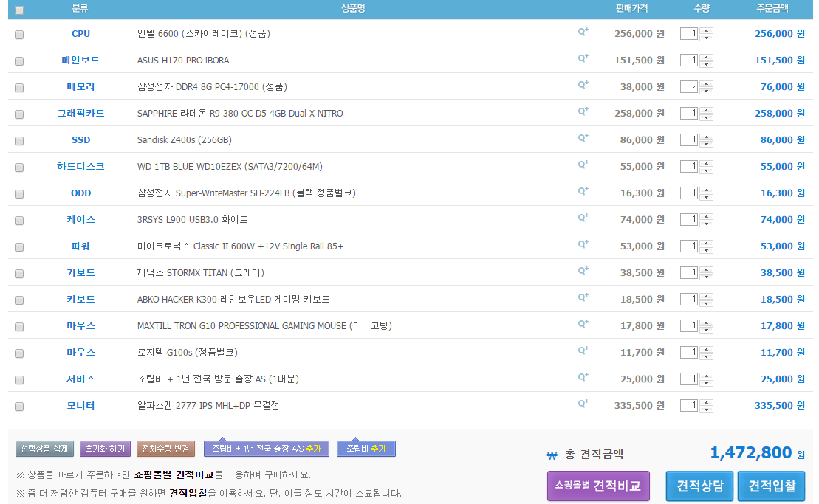The height and width of the screenshot is (504, 819).
Task: Click order amount 335,500 원 for monitor
Action: (x=780, y=406)
